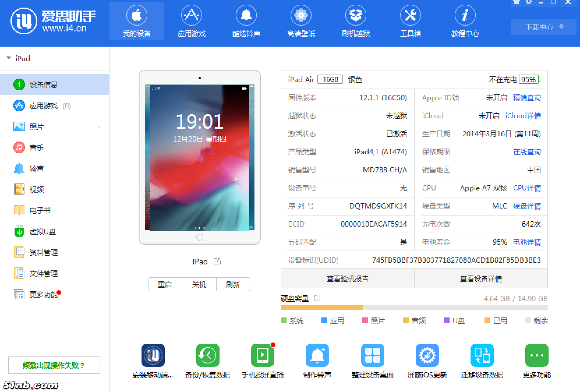
Task: Select 音乐 in the sidebar
Action: (36, 148)
